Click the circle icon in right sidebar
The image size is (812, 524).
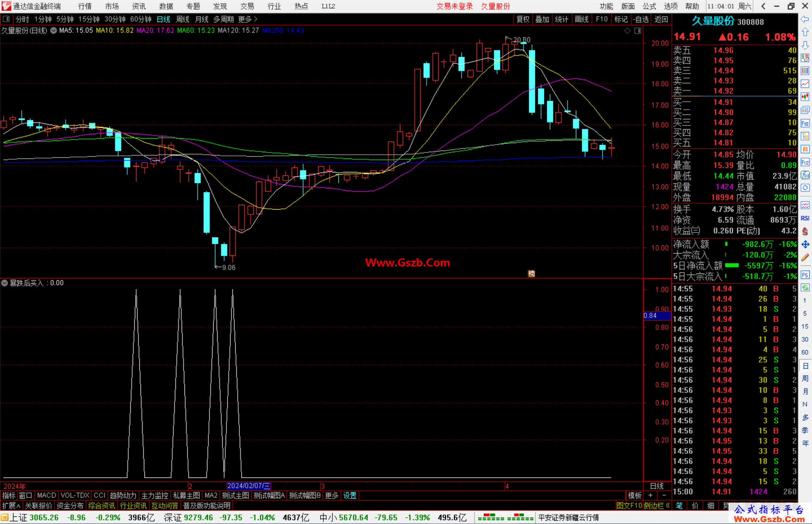click(805, 188)
